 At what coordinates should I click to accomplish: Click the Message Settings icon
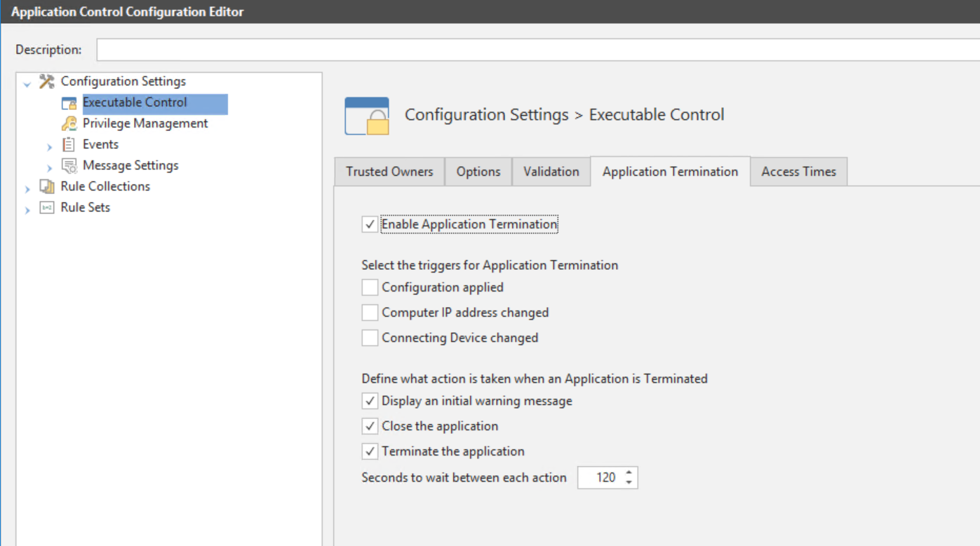click(x=69, y=165)
